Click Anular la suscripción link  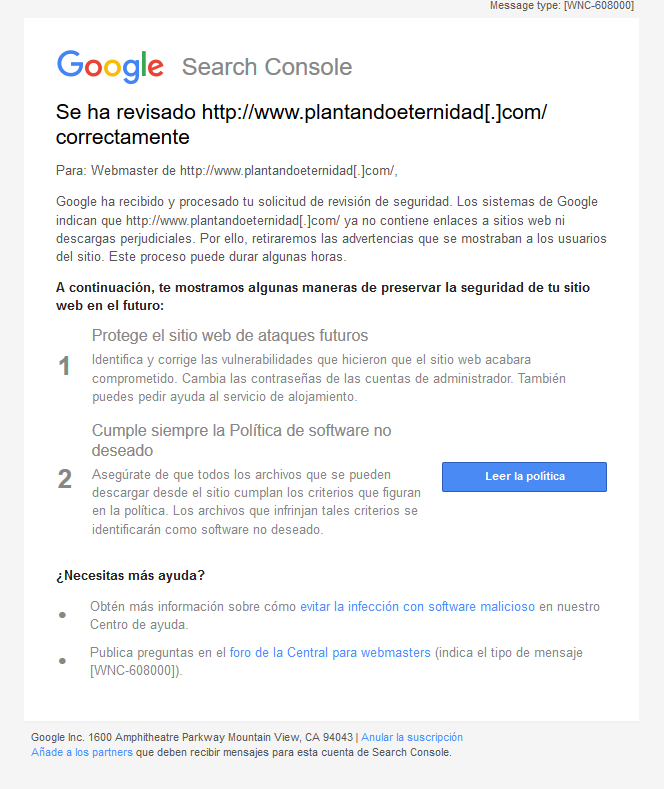(412, 737)
